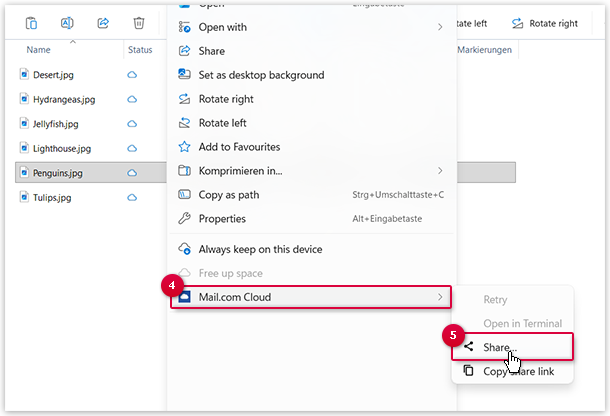The height and width of the screenshot is (416, 610).
Task: Expand the 'Open with' chevron arrow
Action: [440, 27]
